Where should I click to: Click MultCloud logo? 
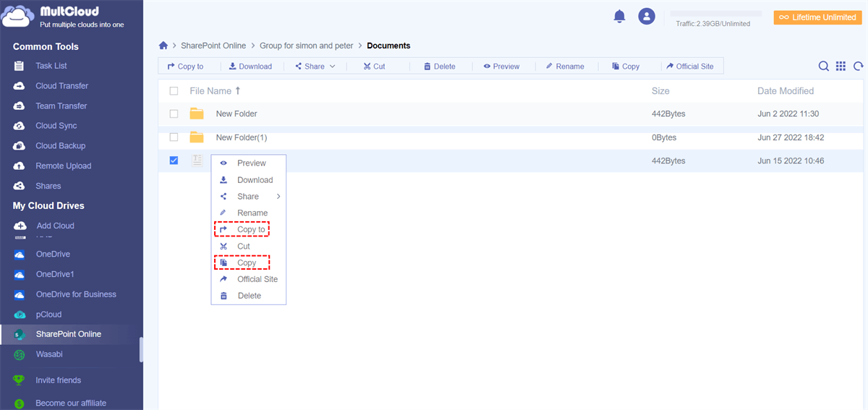[x=64, y=17]
